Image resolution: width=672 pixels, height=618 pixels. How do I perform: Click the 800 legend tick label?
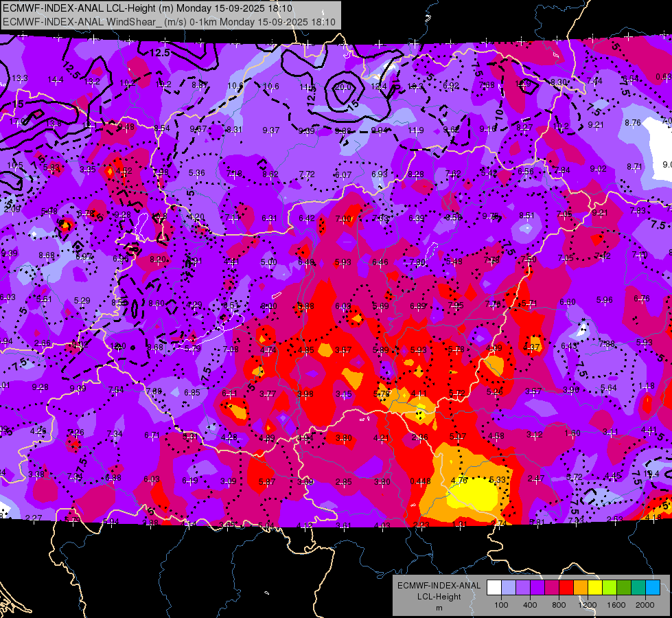[559, 605]
